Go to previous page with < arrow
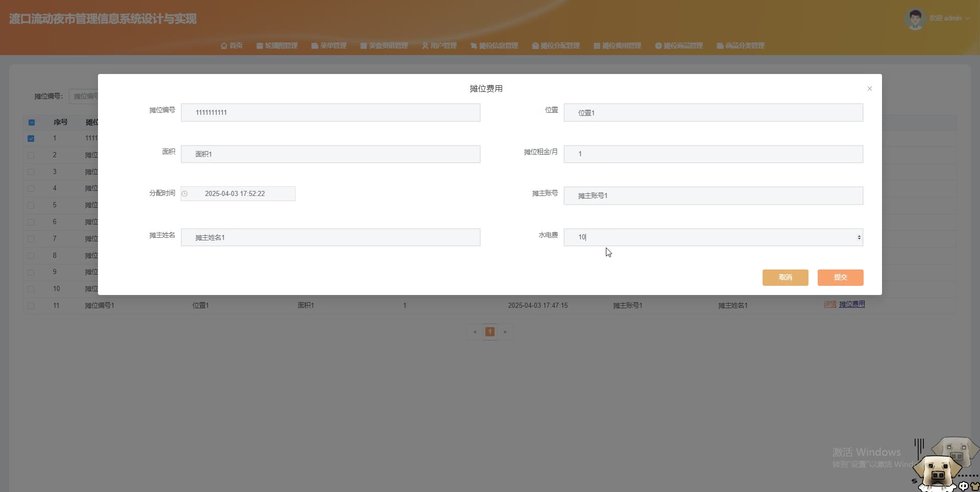 click(x=475, y=332)
